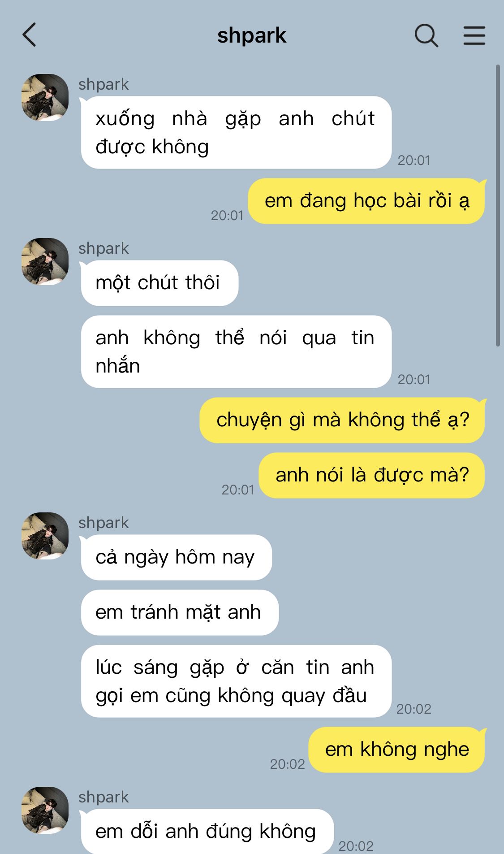This screenshot has width=504, height=854.
Task: Click the shpark sender name above 'cả ngày hôm nay'
Action: (103, 523)
